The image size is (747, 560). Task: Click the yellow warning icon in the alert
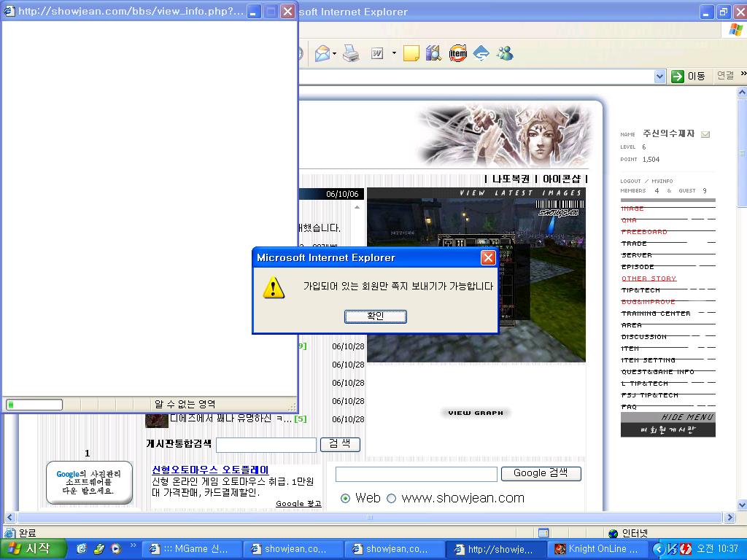(274, 287)
